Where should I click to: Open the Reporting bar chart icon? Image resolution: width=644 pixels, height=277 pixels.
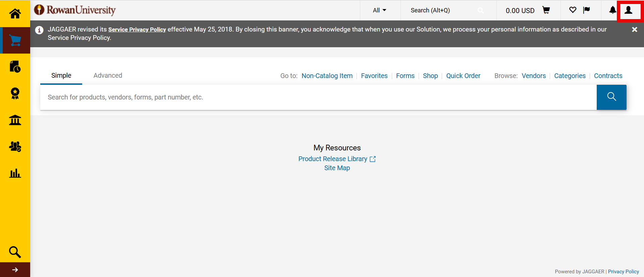15,173
